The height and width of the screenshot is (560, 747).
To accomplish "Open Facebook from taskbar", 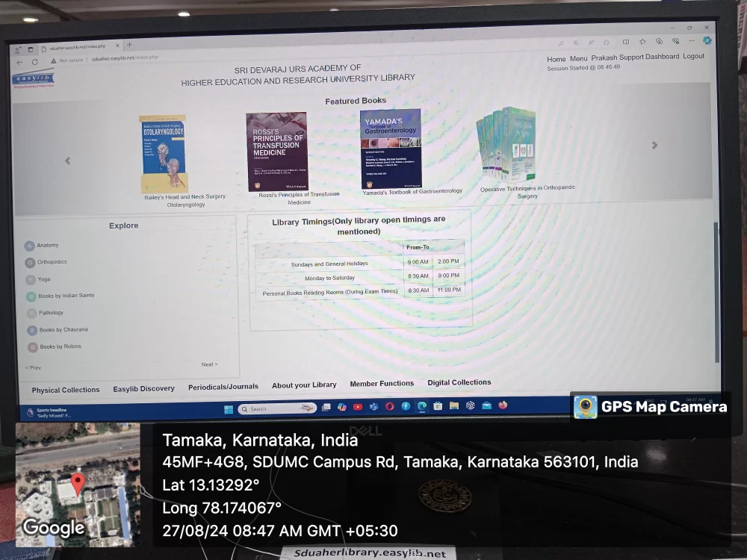I will click(406, 406).
